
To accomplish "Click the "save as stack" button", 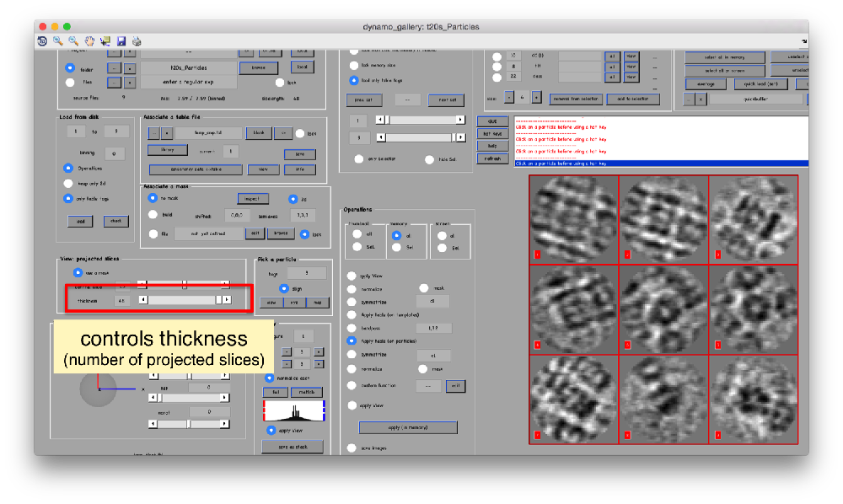I will pyautogui.click(x=292, y=446).
